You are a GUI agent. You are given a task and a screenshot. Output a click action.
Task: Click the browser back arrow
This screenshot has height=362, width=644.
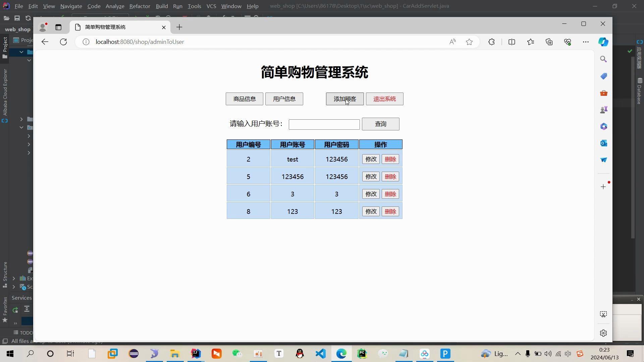coord(45,42)
